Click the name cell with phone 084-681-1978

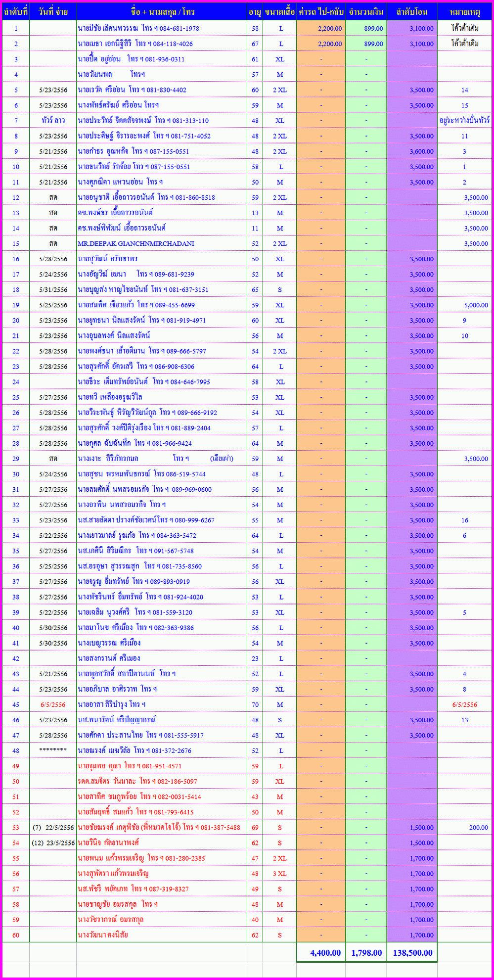click(x=162, y=28)
